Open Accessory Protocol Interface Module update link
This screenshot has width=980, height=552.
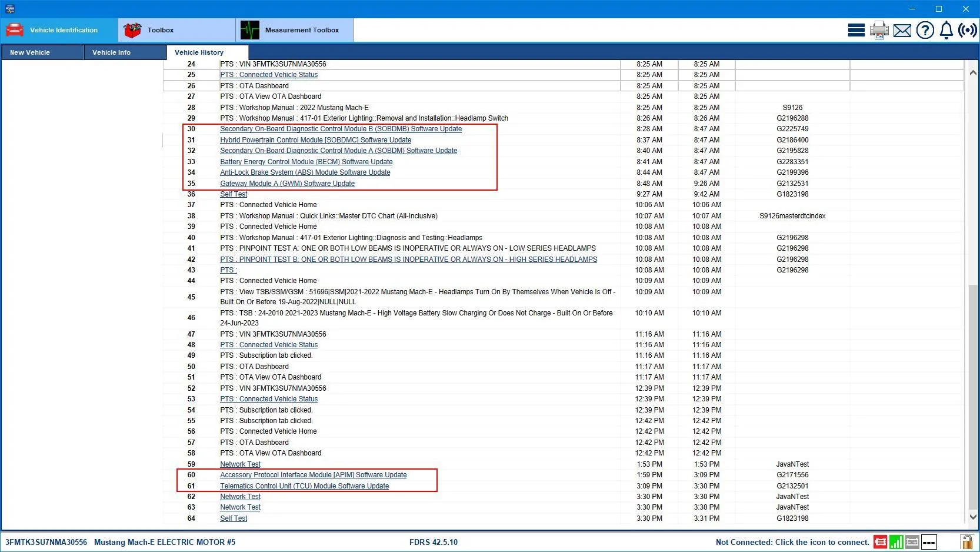coord(314,475)
